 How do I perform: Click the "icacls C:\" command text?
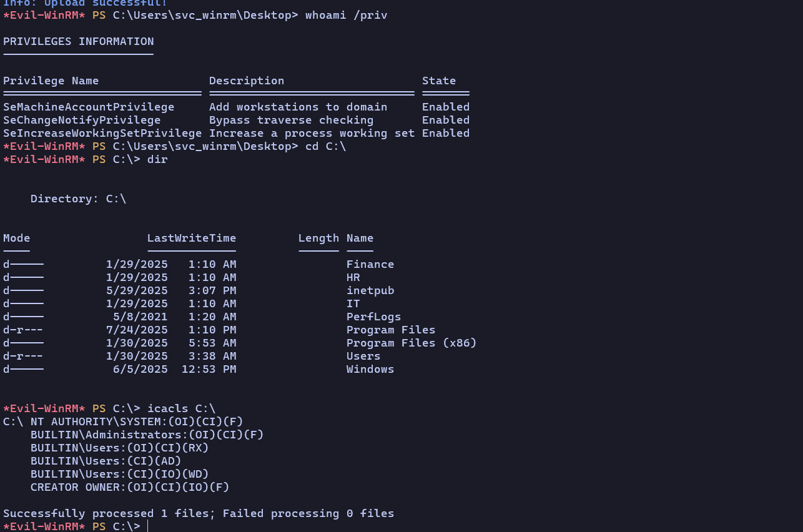click(x=181, y=408)
